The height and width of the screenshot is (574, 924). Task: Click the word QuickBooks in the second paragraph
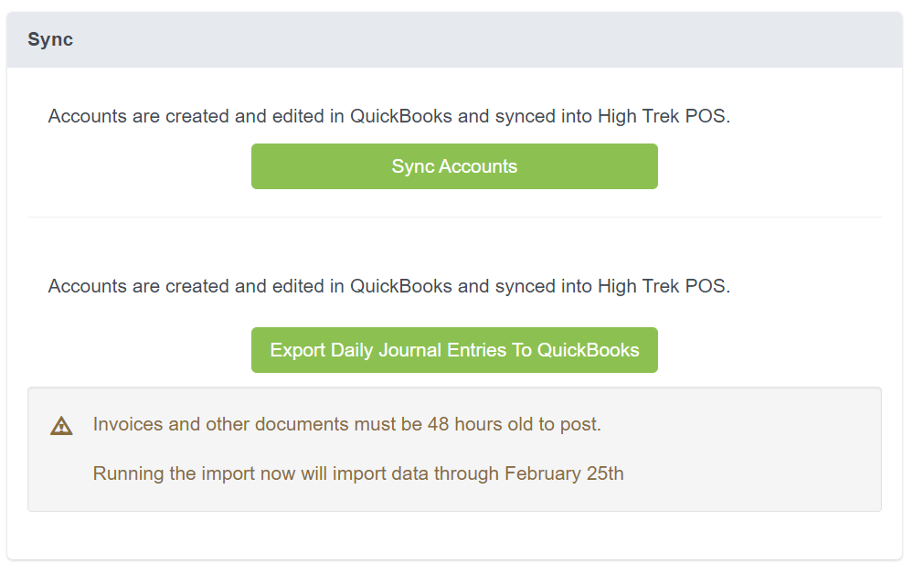[401, 286]
